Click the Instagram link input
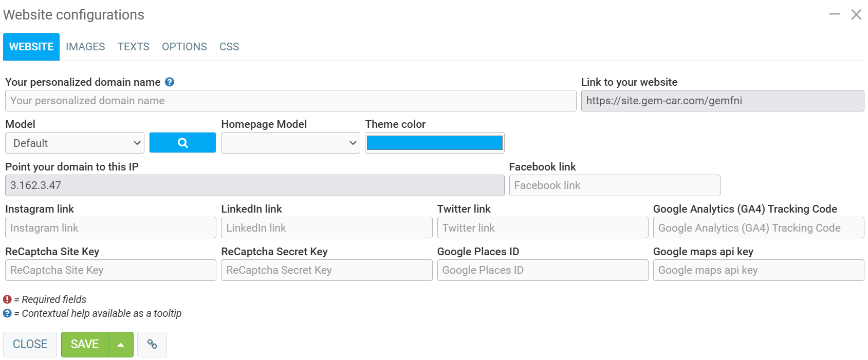Image resolution: width=868 pixels, height=360 pixels. (110, 228)
